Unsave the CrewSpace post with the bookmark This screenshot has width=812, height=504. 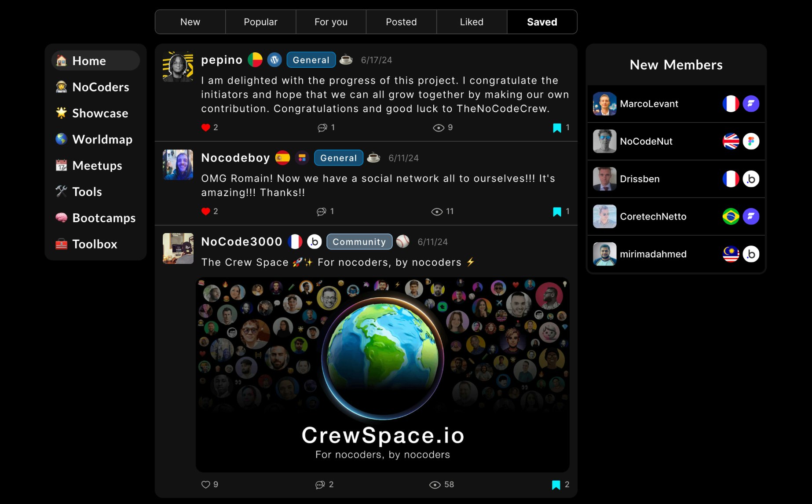pos(556,485)
